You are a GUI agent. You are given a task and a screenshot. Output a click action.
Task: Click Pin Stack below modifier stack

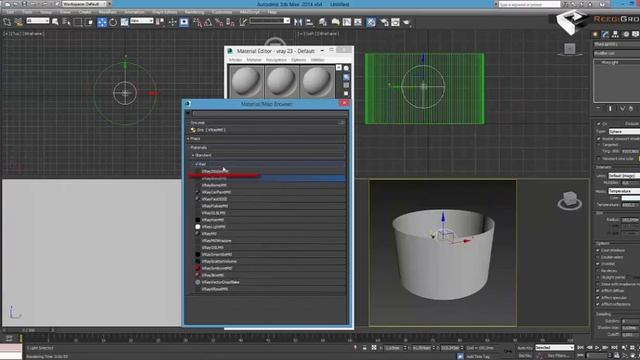pyautogui.click(x=598, y=109)
